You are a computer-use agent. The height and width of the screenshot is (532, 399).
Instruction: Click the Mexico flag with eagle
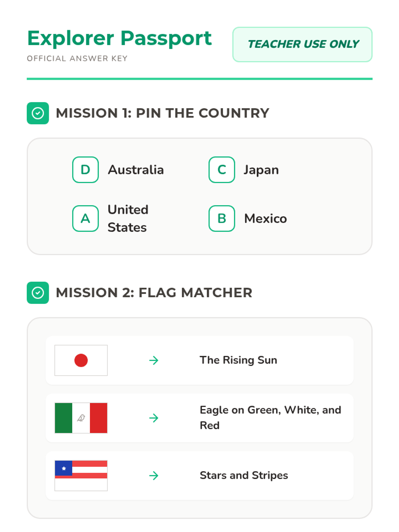81,418
